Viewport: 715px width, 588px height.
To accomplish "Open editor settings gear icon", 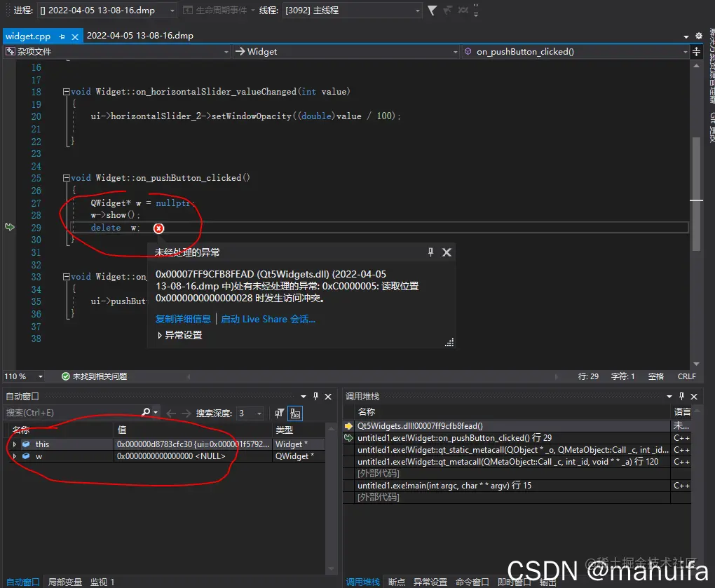I will coord(699,36).
